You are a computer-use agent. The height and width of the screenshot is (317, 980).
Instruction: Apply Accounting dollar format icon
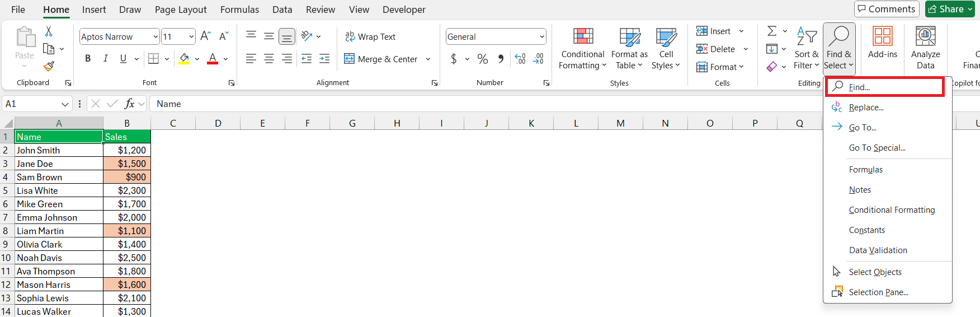tap(454, 59)
